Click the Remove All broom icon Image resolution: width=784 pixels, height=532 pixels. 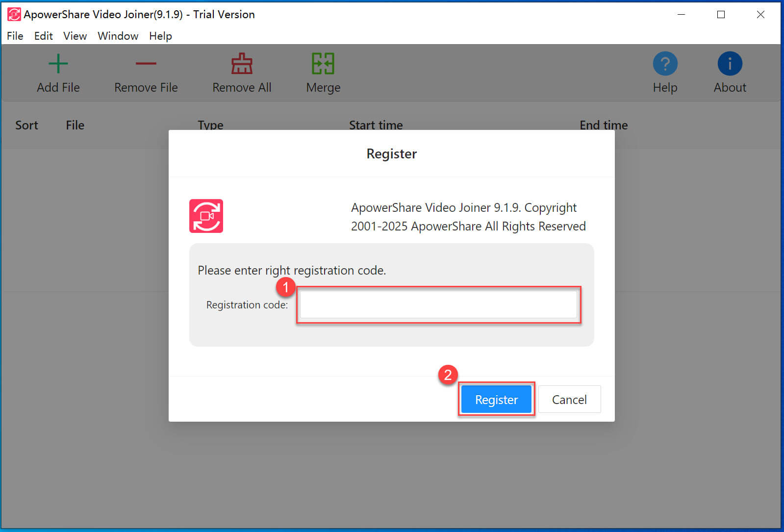pyautogui.click(x=242, y=64)
